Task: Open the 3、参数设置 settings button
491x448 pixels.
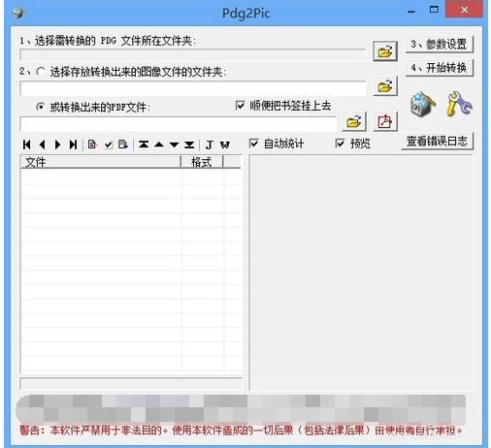Action: tap(439, 44)
